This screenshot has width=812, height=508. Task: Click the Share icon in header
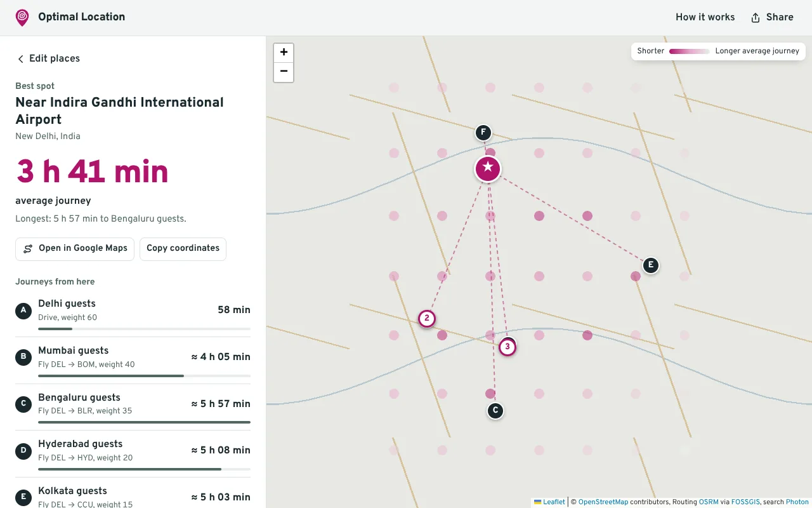coord(756,18)
